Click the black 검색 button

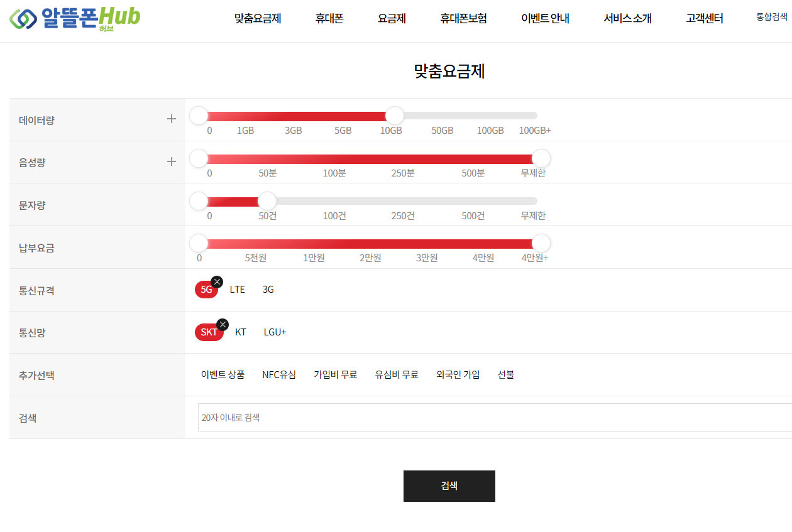(449, 486)
